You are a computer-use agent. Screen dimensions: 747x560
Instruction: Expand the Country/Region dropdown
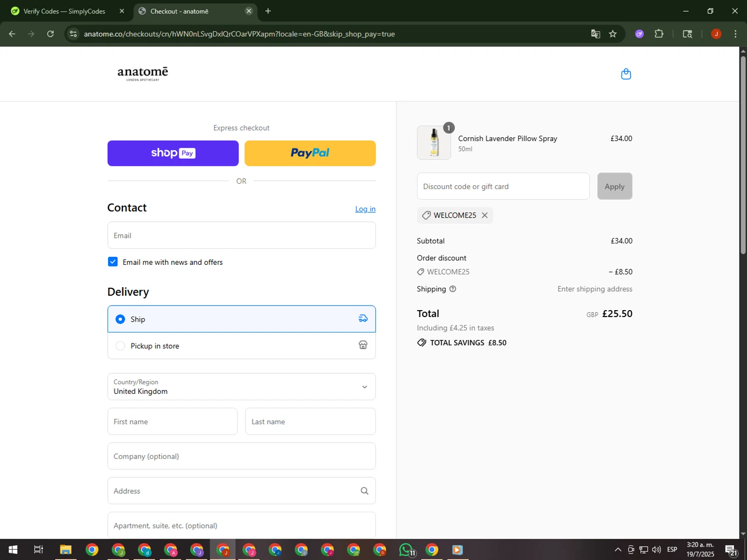[242, 387]
